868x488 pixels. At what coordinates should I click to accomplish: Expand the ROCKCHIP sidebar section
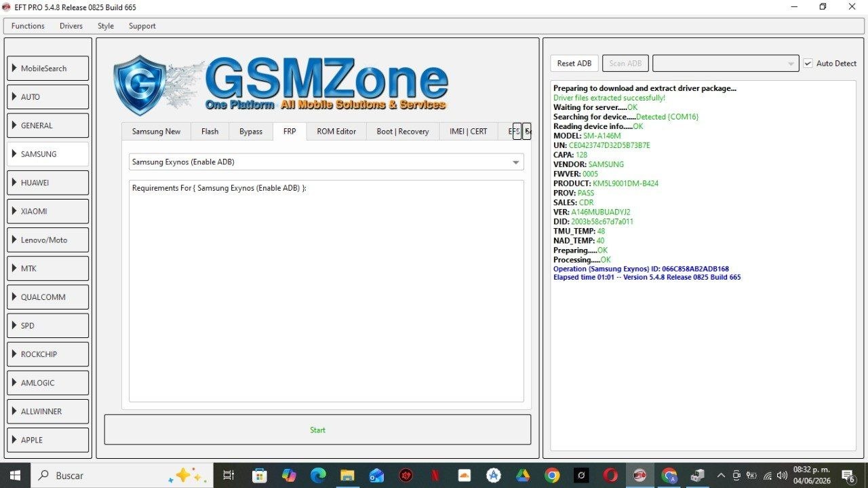point(48,354)
